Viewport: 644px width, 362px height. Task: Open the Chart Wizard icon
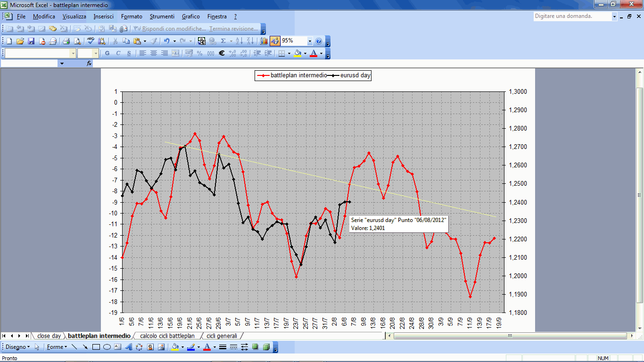tap(264, 41)
